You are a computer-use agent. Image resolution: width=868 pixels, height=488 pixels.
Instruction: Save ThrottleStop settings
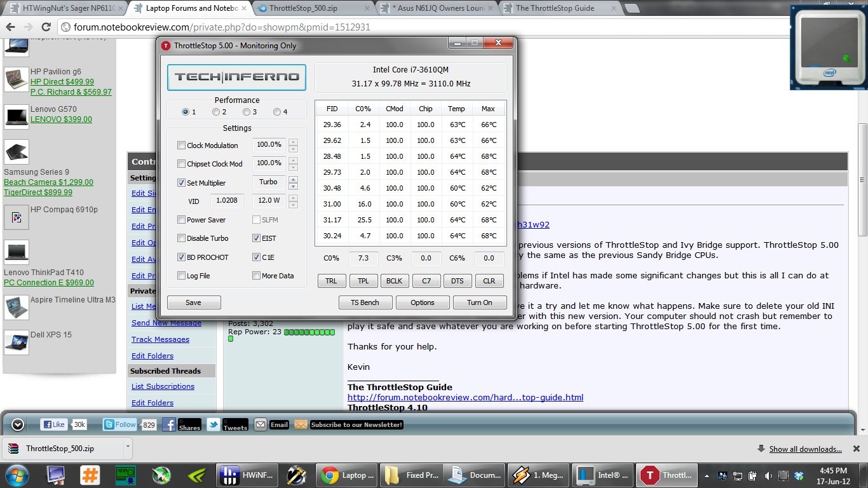click(x=194, y=302)
